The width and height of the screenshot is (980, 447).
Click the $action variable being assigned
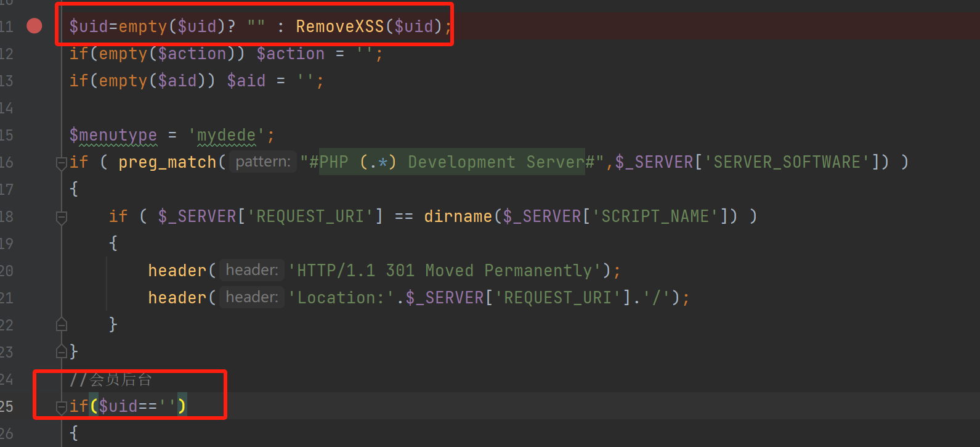tap(290, 54)
